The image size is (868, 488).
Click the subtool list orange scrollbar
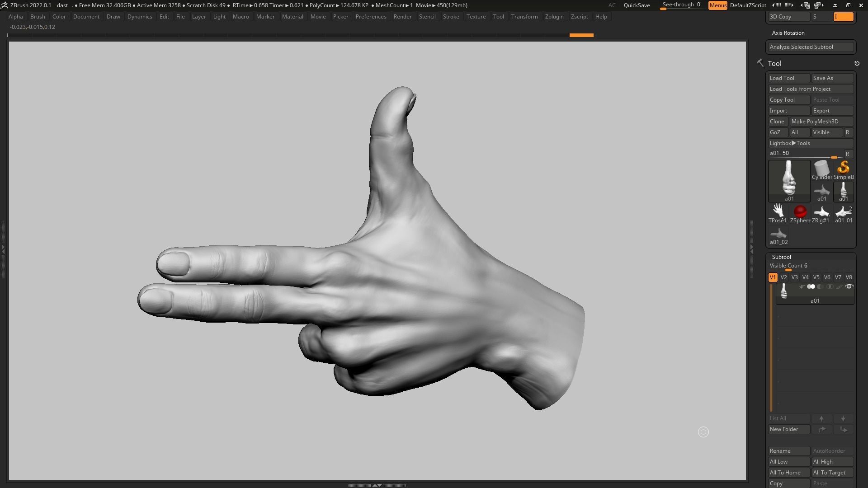point(771,348)
